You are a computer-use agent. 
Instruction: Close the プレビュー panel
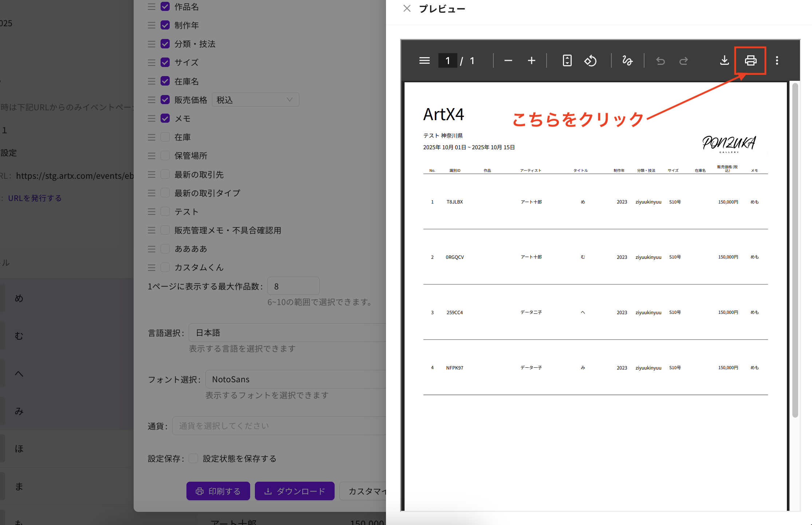coord(407,8)
